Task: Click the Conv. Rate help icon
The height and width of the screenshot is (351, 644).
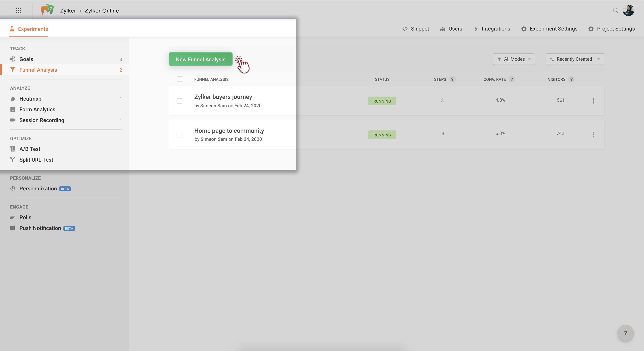Action: [511, 79]
